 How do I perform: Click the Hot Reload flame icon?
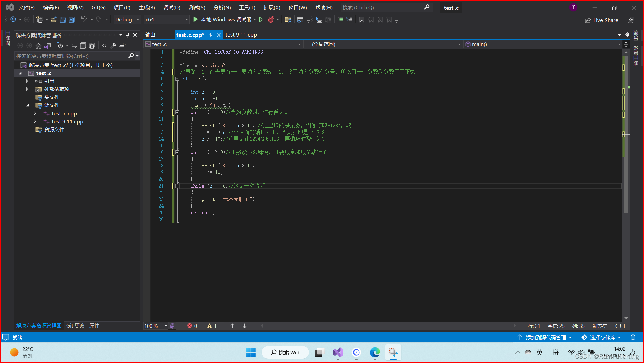[271, 20]
